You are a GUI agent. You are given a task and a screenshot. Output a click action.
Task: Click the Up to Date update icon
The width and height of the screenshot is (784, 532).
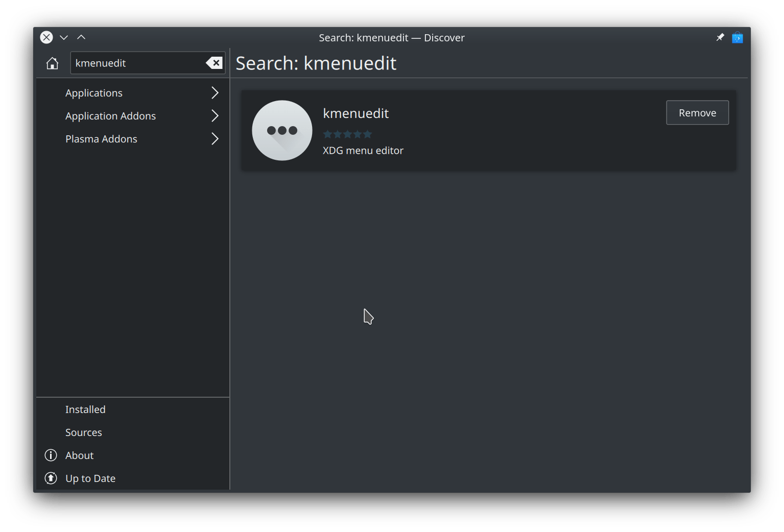click(x=51, y=478)
